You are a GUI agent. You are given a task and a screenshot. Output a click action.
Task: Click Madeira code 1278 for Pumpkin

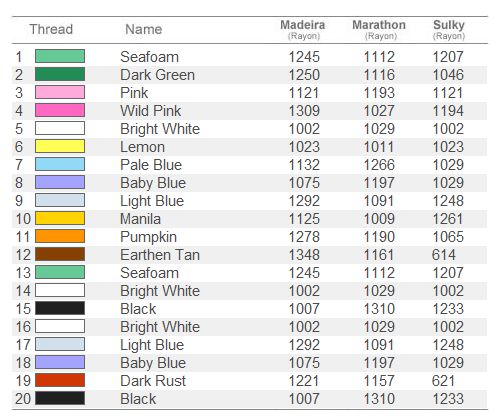[304, 237]
